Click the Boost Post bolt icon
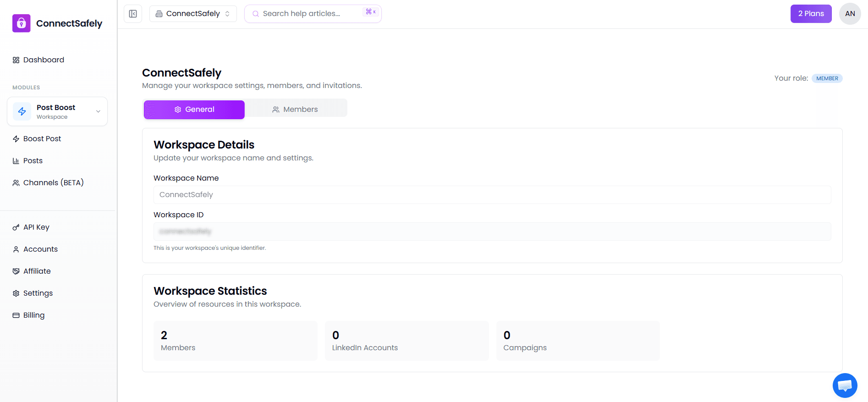Viewport: 868px width, 402px height. [16, 139]
